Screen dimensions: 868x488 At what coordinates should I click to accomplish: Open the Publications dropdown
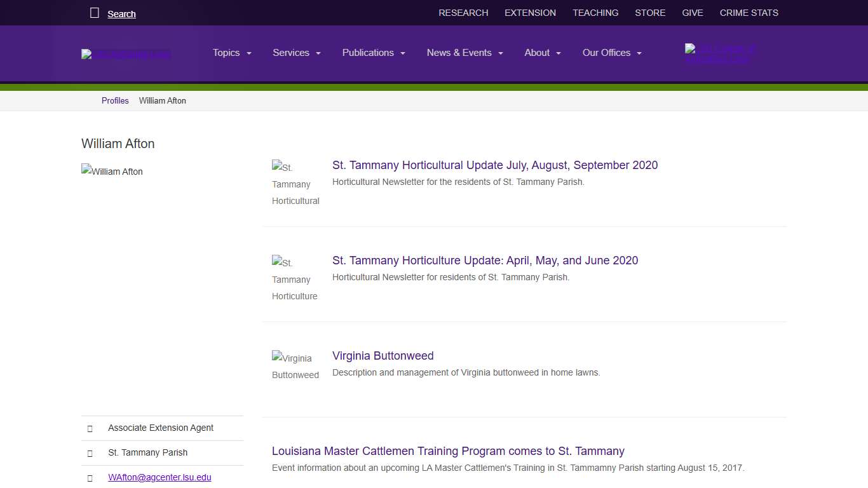pyautogui.click(x=374, y=53)
